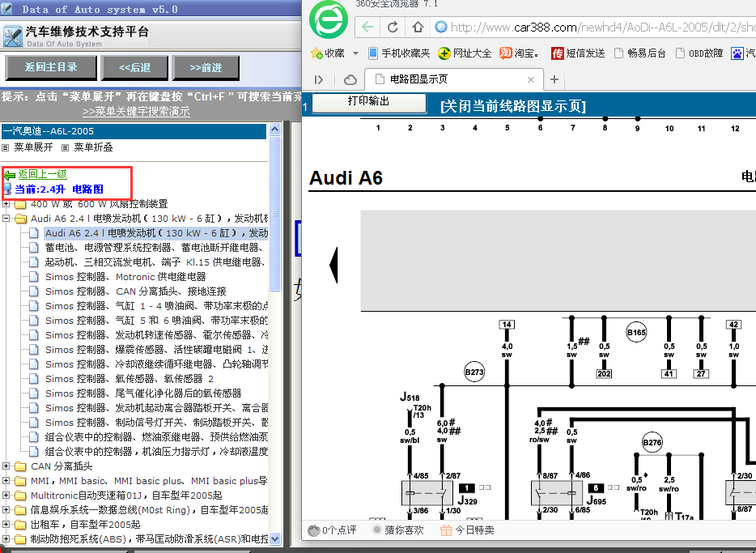The height and width of the screenshot is (553, 756).
Task: Click <<后退 button
Action: pyautogui.click(x=134, y=67)
